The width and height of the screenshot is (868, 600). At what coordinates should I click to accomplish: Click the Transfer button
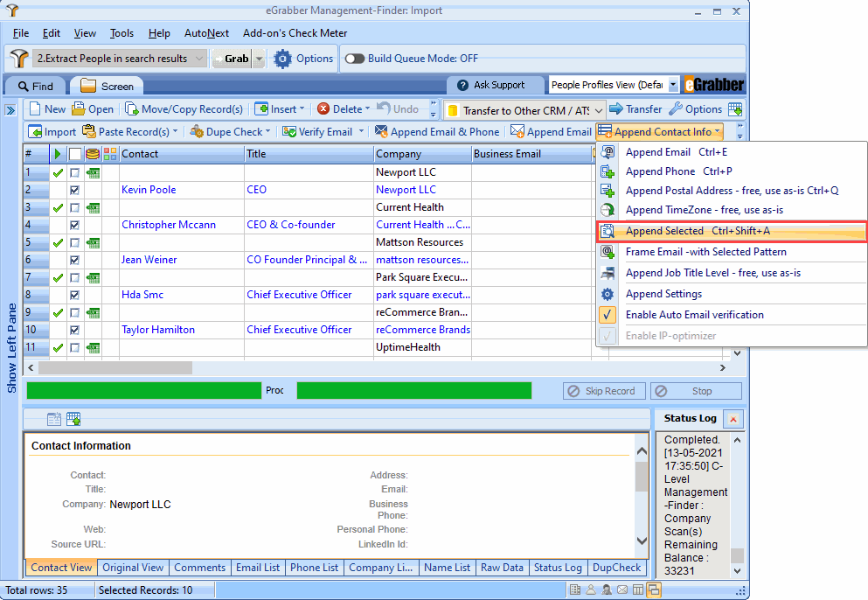click(x=635, y=109)
